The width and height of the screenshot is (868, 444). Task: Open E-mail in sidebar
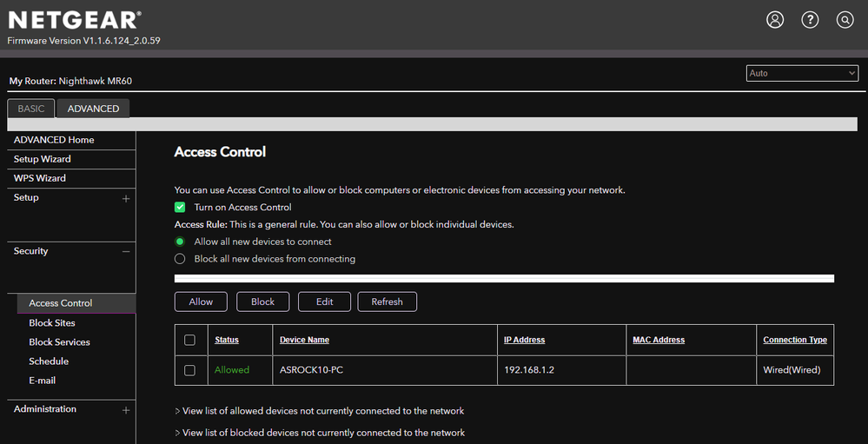[x=42, y=381]
